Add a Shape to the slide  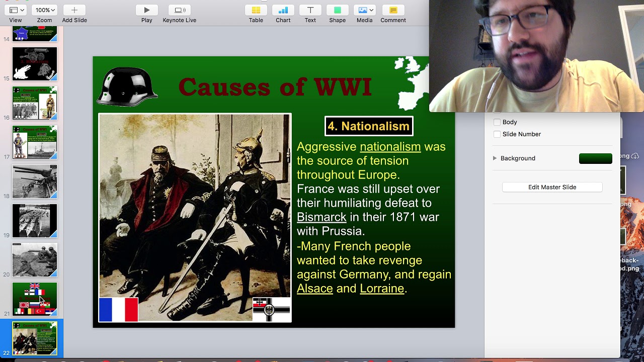(x=337, y=10)
